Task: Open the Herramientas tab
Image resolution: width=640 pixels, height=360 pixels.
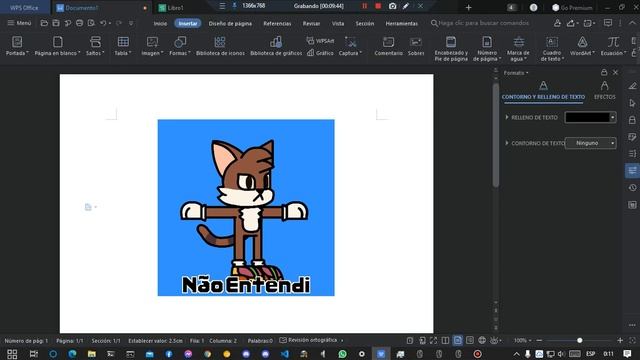Action: click(402, 24)
